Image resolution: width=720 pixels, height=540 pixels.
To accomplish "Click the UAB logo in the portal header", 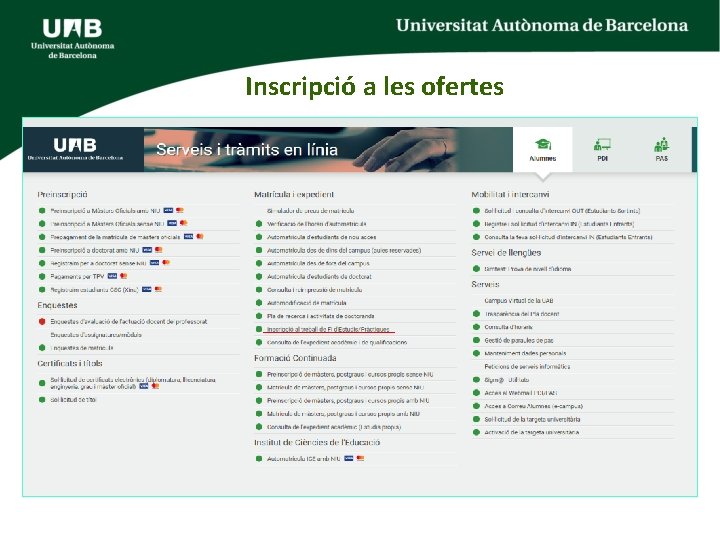I will click(x=75, y=149).
